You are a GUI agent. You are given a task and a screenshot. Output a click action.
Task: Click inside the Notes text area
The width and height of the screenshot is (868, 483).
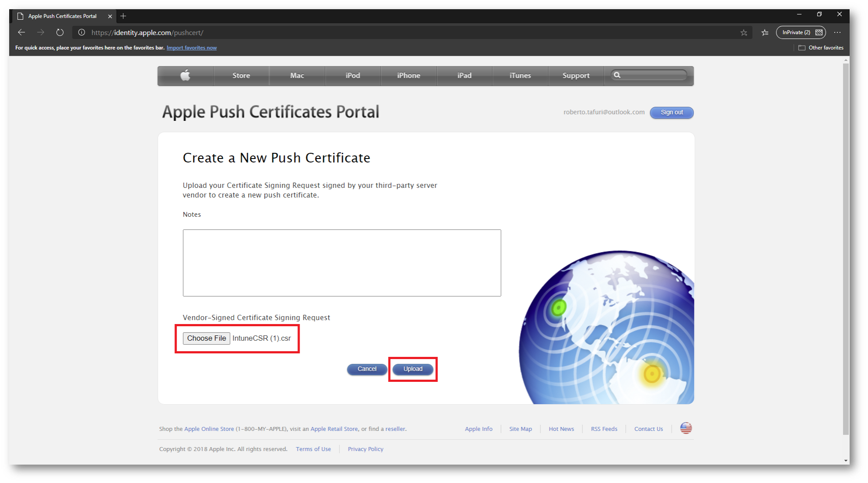[342, 263]
